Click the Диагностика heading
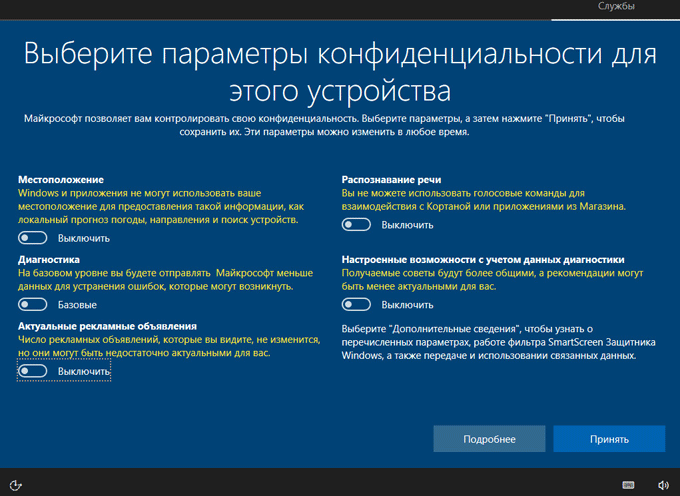 (x=49, y=259)
